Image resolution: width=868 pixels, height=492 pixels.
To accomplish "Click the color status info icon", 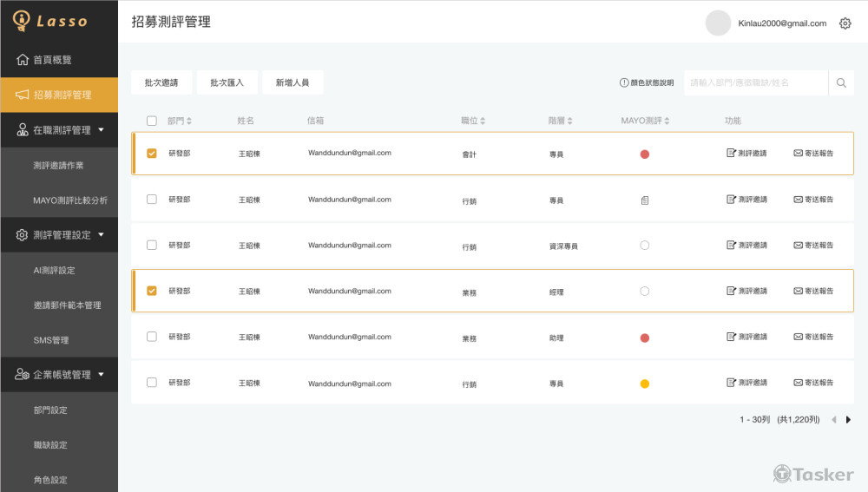I will [x=623, y=83].
